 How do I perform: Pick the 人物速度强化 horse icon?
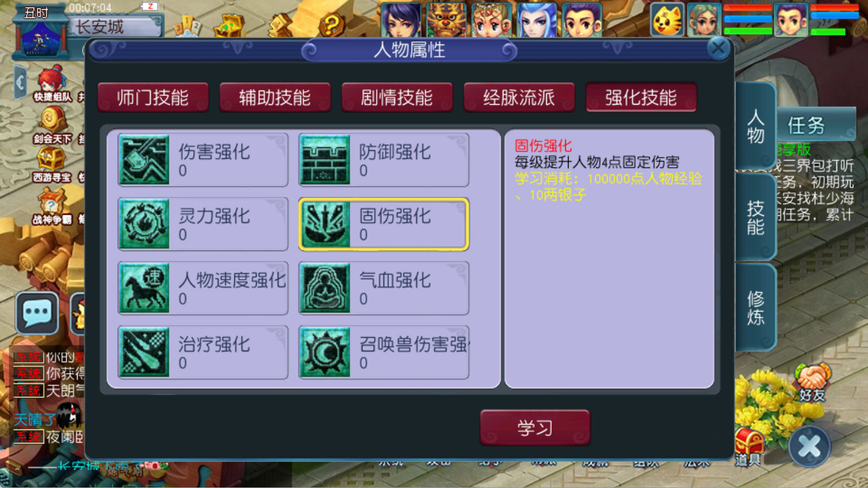[144, 288]
